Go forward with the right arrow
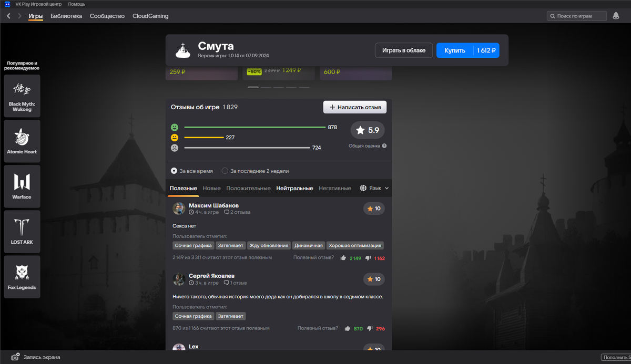 coord(20,16)
